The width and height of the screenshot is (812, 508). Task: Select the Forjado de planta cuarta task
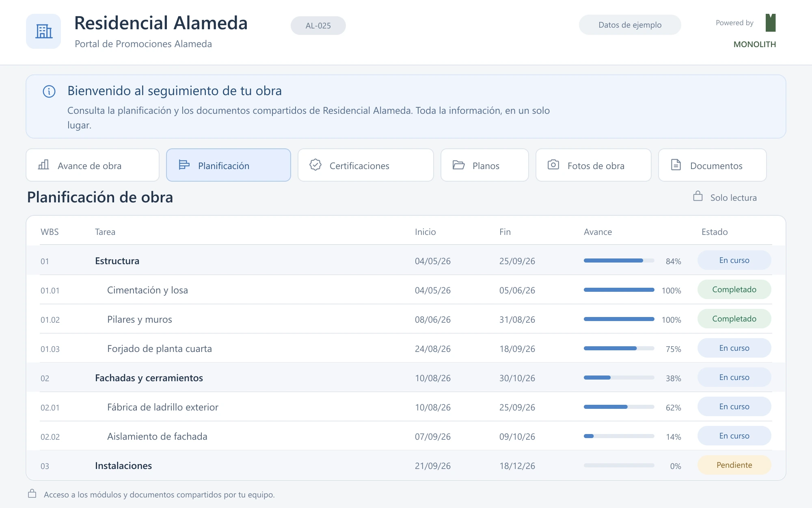coord(160,349)
